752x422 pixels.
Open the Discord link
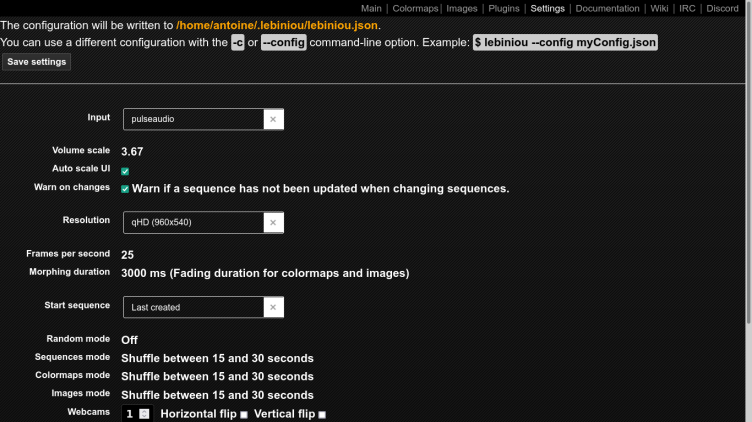click(x=721, y=8)
